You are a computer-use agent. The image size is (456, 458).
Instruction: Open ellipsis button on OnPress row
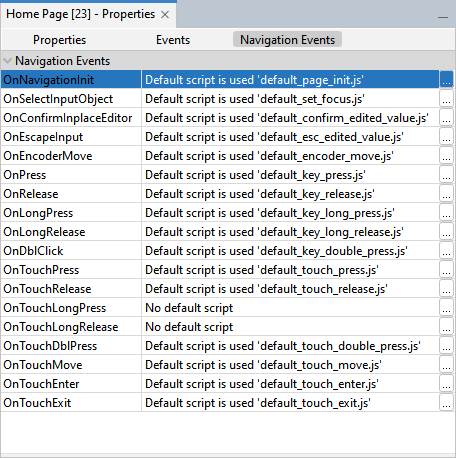[x=446, y=175]
